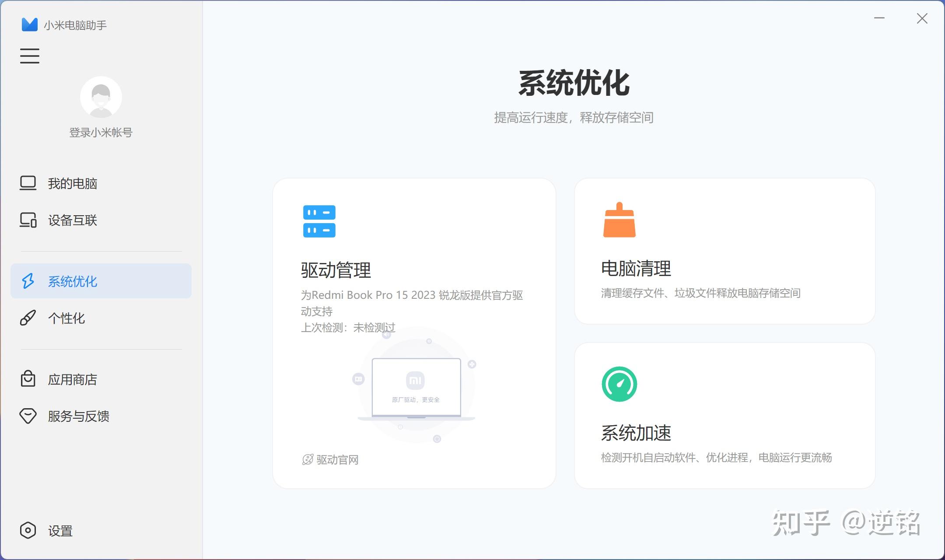Image resolution: width=945 pixels, height=560 pixels.
Task: Click the 应用商店 shopping bag icon
Action: [28, 379]
